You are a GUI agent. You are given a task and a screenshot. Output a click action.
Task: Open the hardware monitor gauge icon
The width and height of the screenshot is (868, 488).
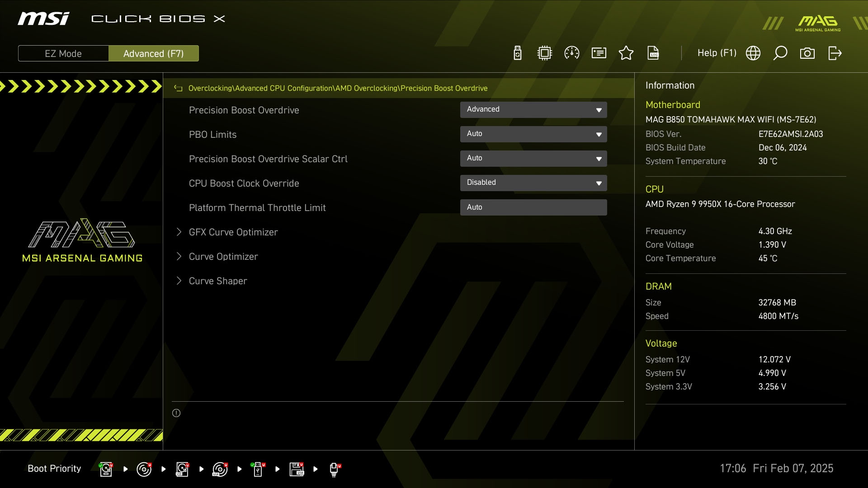pos(572,53)
